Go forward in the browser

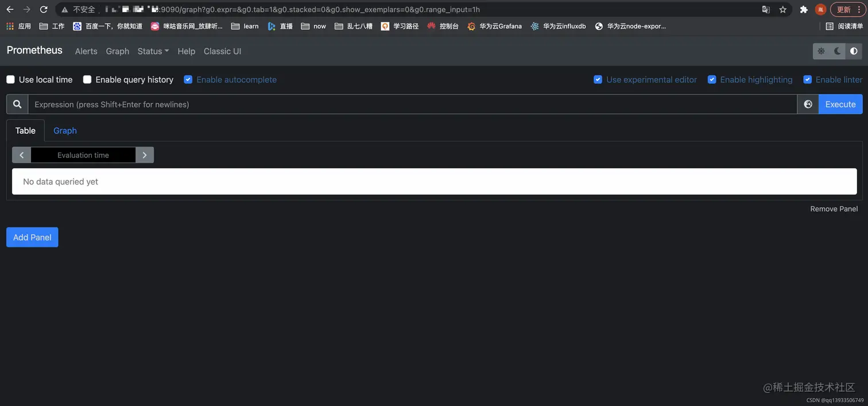pos(26,10)
